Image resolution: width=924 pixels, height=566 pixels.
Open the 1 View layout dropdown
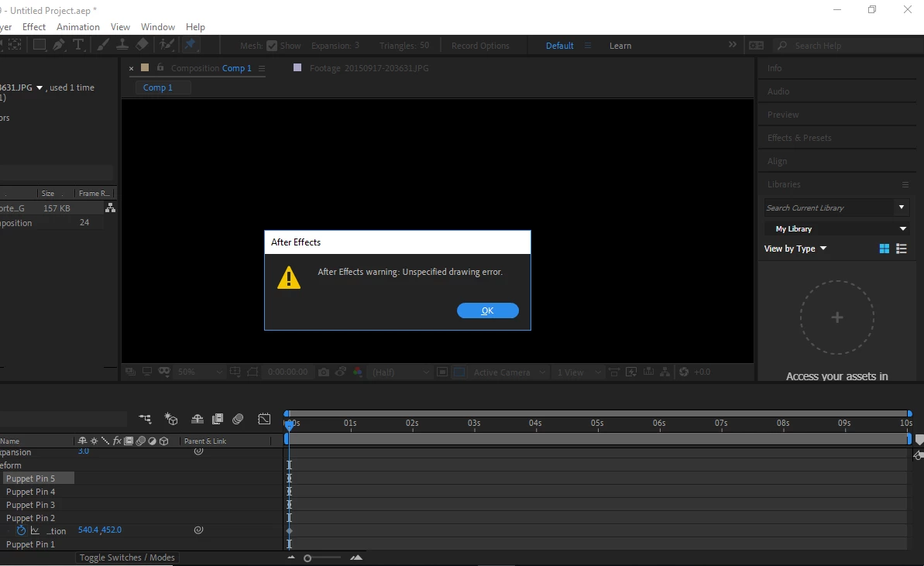click(579, 372)
